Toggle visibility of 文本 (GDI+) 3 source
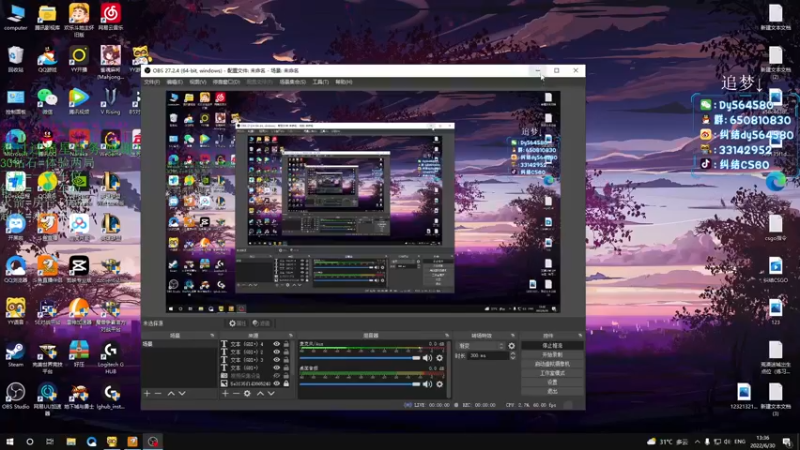 click(x=277, y=360)
